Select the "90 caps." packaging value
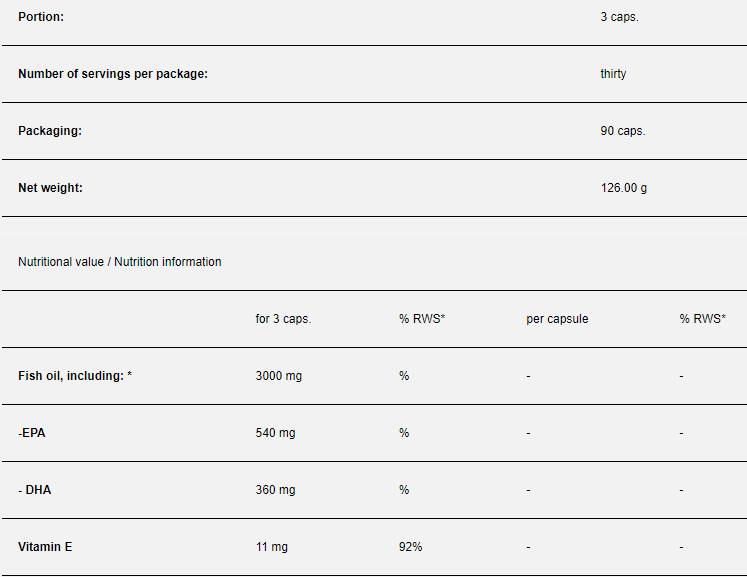 tap(623, 131)
